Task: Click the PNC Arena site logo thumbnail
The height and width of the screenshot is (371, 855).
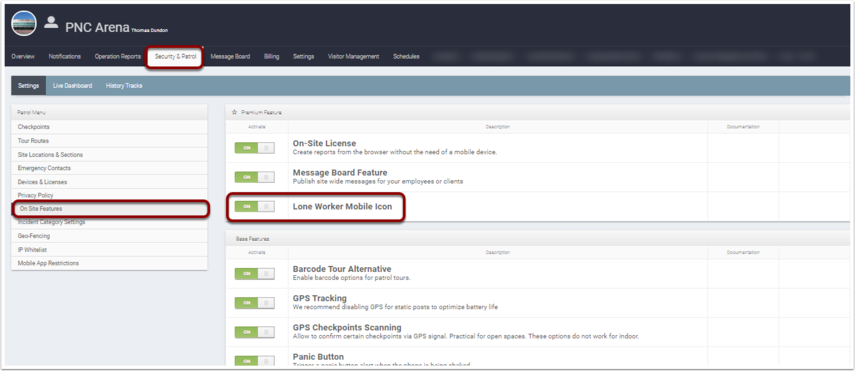Action: coord(24,23)
